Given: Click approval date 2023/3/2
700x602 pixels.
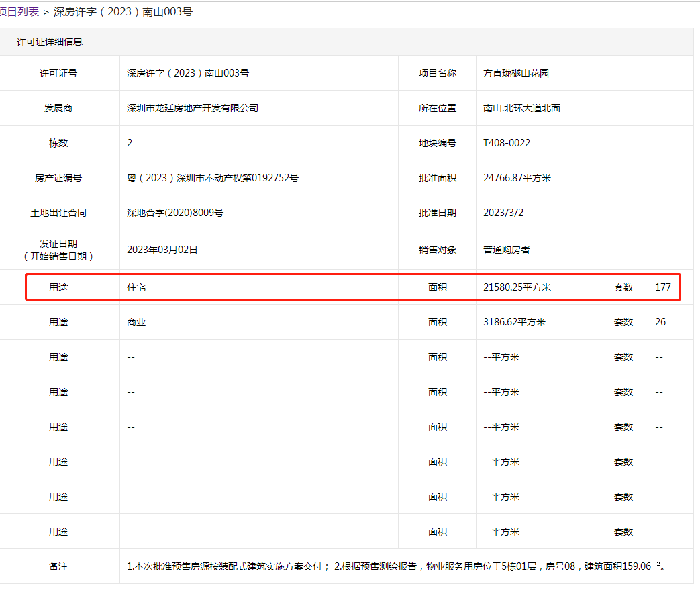Looking at the screenshot, I should [503, 213].
